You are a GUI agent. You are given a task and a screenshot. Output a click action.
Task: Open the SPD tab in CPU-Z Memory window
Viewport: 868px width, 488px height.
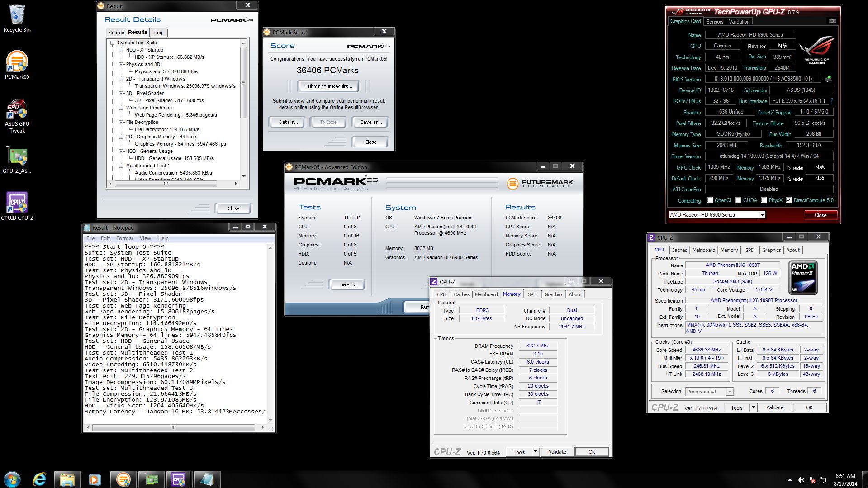pyautogui.click(x=532, y=294)
